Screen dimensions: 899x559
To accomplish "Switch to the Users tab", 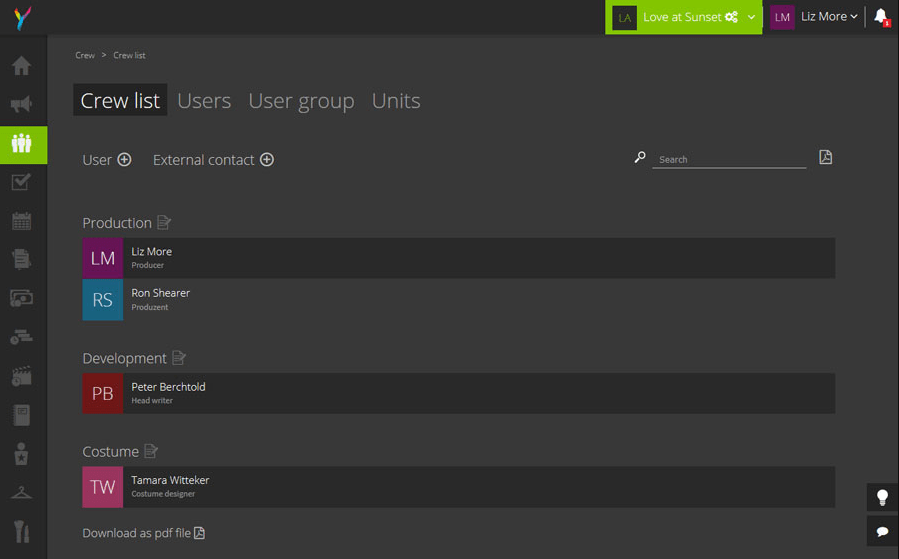I will pyautogui.click(x=204, y=101).
